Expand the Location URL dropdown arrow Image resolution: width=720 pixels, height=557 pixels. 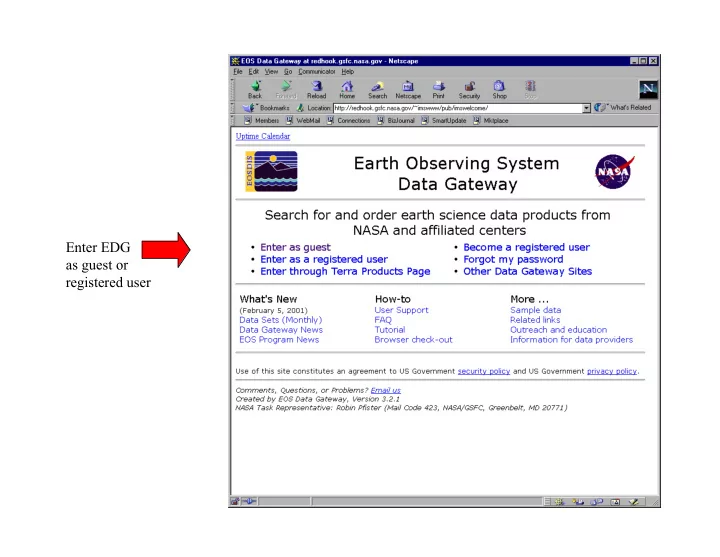coord(586,107)
